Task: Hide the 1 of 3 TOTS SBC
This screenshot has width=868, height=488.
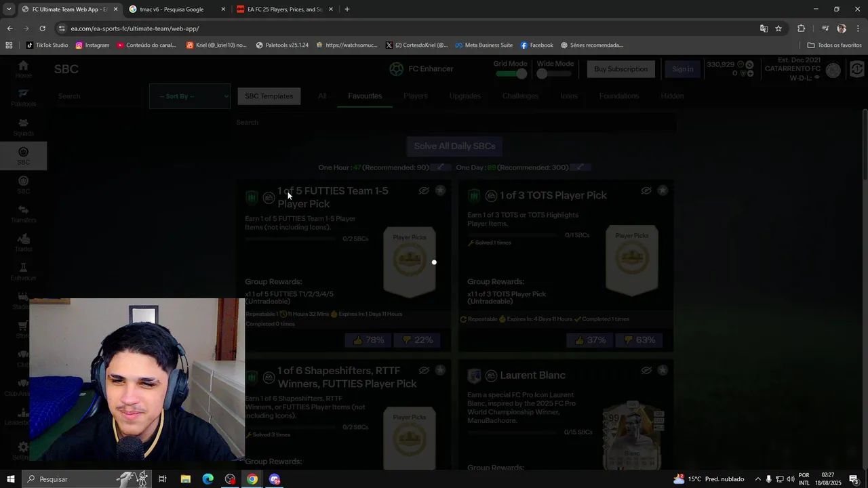Action: pos(646,190)
